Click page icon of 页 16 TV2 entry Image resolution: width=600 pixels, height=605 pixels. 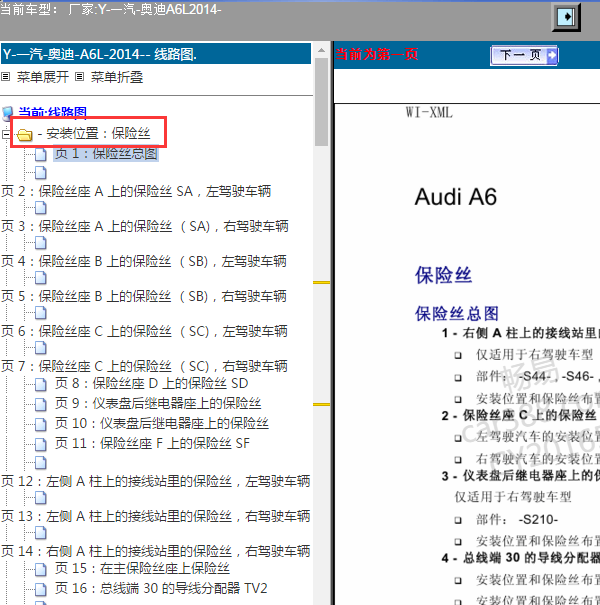click(x=41, y=589)
